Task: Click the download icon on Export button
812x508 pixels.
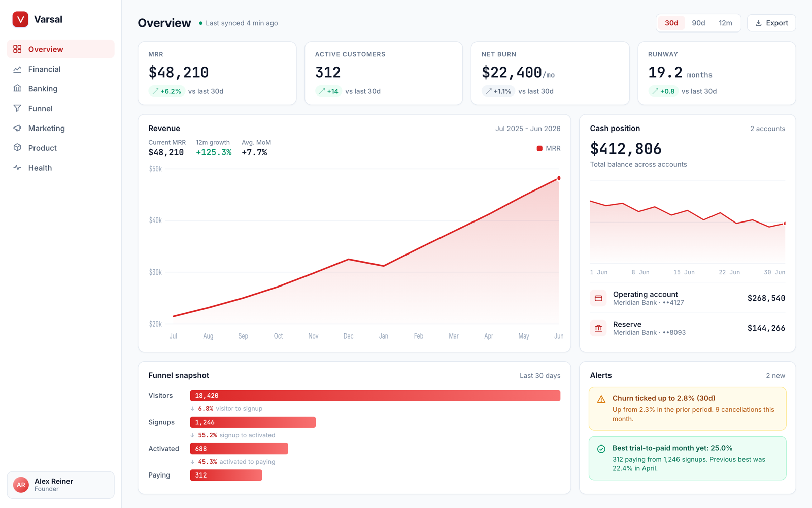Action: coord(759,23)
